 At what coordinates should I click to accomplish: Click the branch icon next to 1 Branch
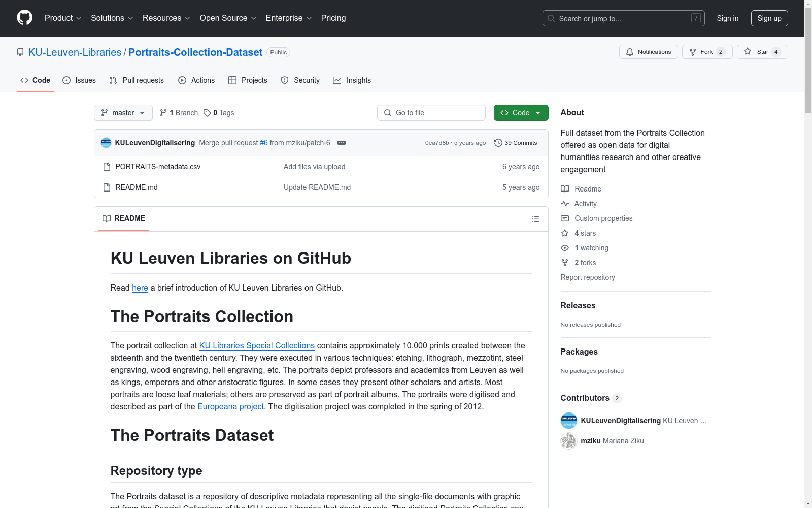[163, 113]
